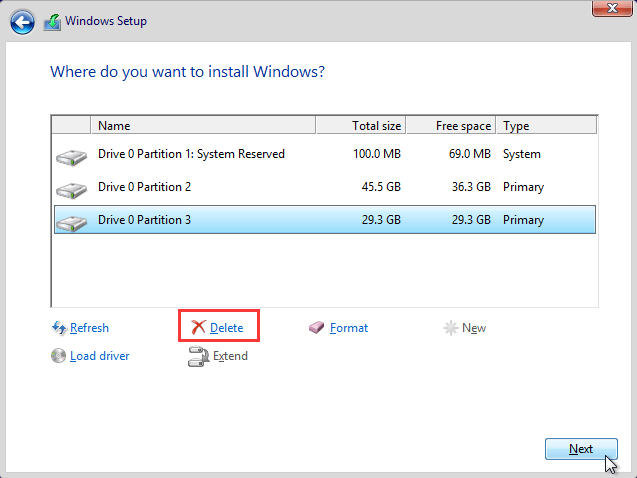Click the Primary type cell for Partition 3
637x478 pixels.
(524, 220)
